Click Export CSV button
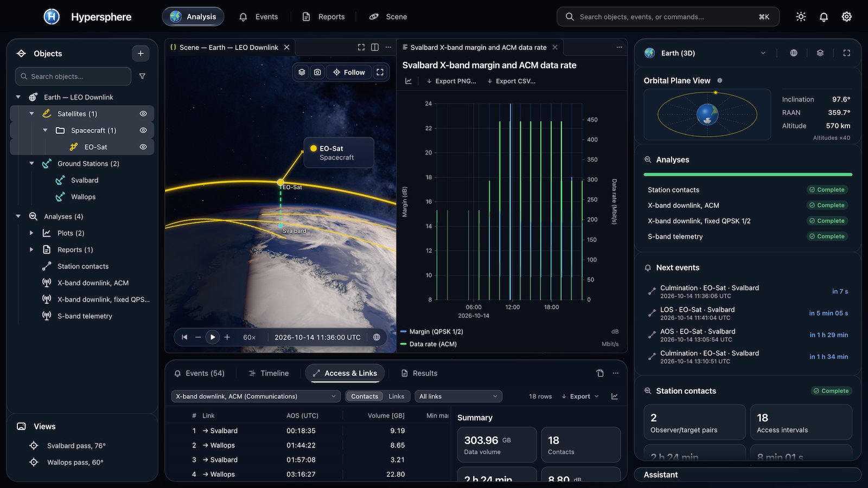This screenshot has height=488, width=868. pos(511,81)
